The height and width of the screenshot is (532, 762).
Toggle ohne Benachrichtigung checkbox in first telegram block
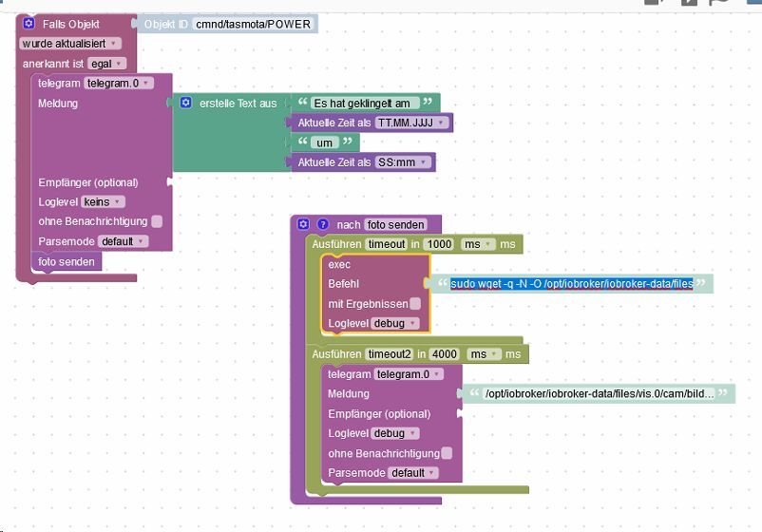157,221
